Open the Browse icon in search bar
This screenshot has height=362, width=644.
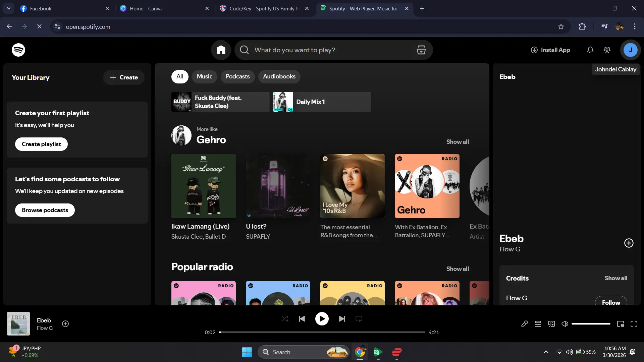(x=421, y=50)
